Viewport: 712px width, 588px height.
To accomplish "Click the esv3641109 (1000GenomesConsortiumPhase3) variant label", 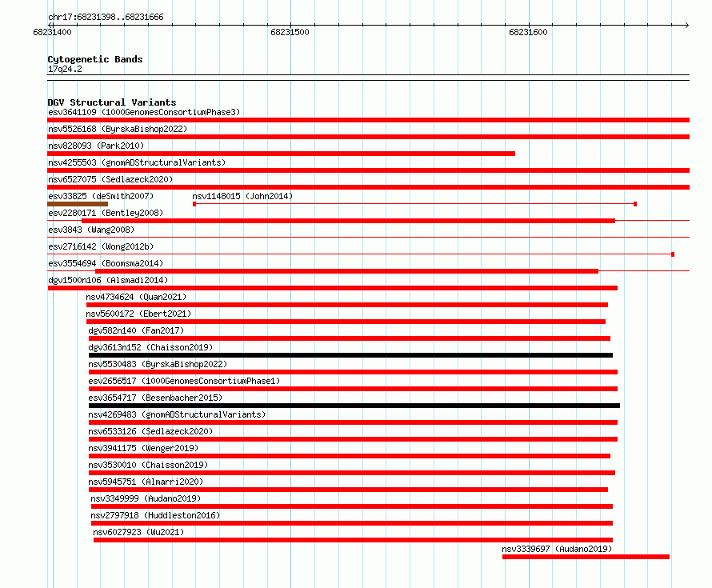I will pos(144,112).
